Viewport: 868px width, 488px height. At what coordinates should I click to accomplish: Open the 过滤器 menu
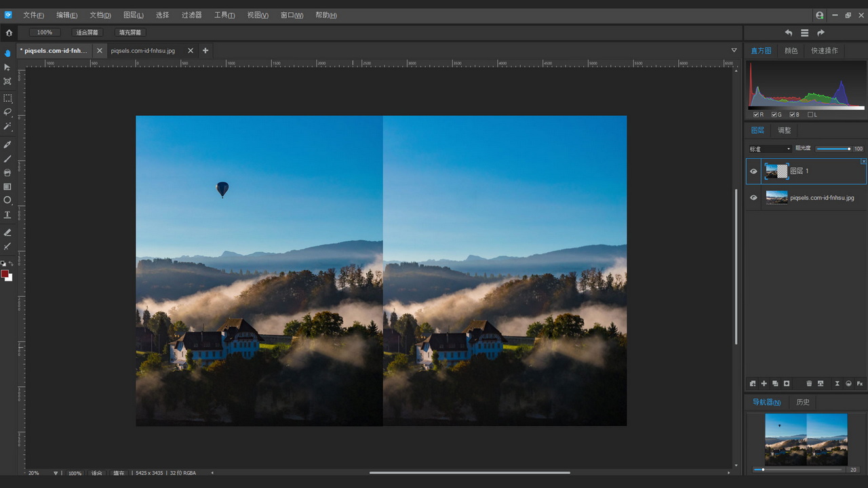point(191,15)
